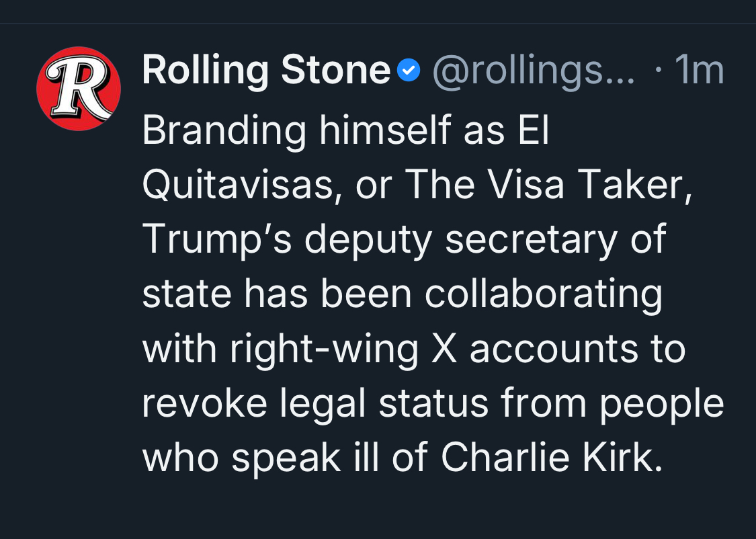Click 'The Visa Taker' phrase
Viewport: 756px width, 539px height.
pyautogui.click(x=545, y=185)
